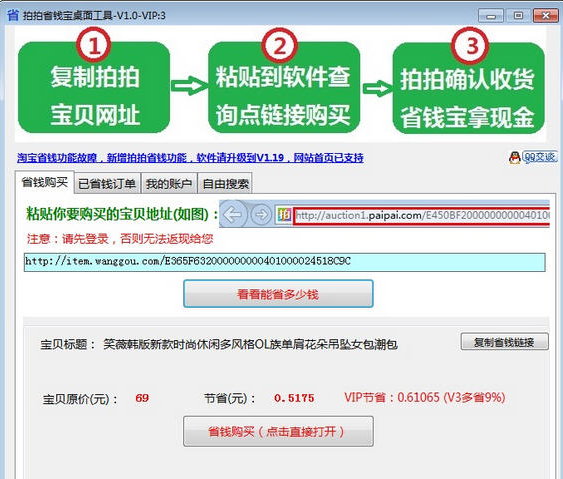The width and height of the screenshot is (563, 479).
Task: Open the 我的账户 tab
Action: [169, 184]
